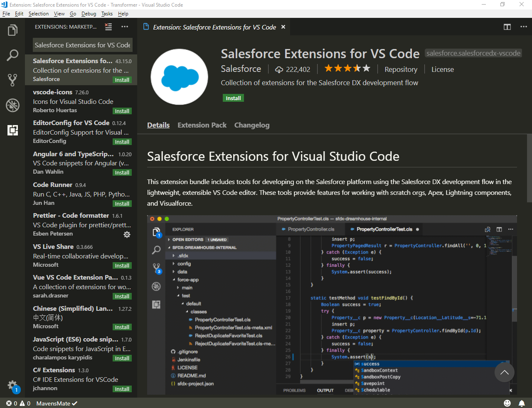Open Source Control view in activity bar
532x408 pixels.
pos(12,80)
